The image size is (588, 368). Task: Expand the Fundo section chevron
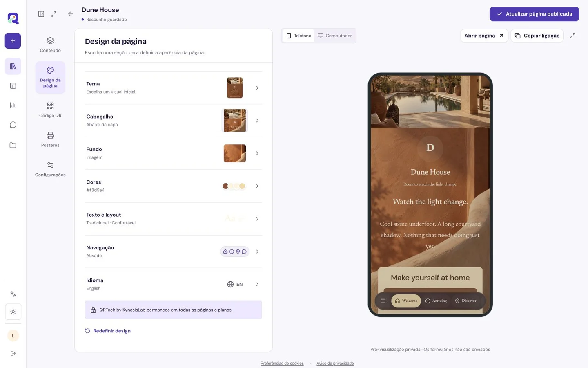[257, 153]
